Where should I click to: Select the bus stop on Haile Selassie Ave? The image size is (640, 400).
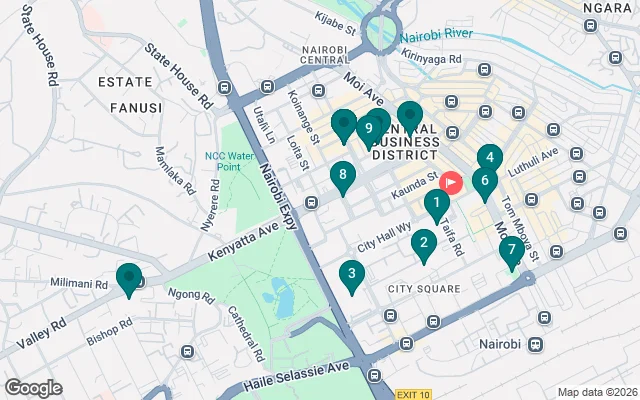click(x=374, y=375)
